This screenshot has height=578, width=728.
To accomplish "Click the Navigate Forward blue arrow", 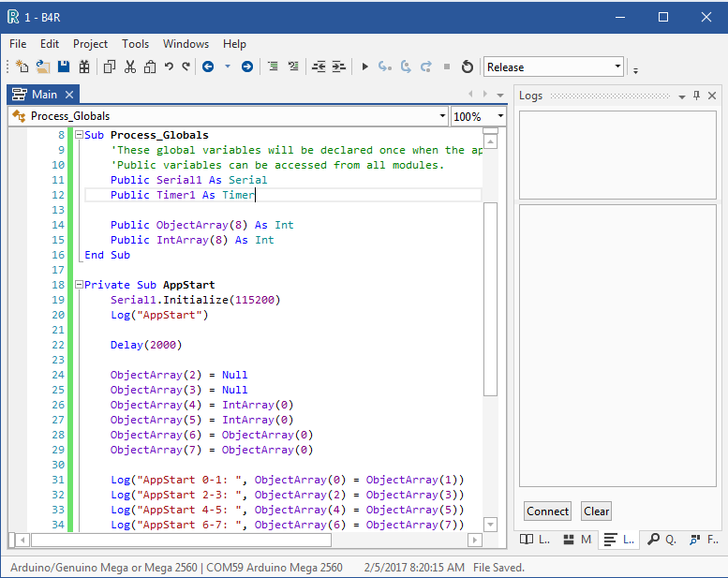I will (x=246, y=67).
